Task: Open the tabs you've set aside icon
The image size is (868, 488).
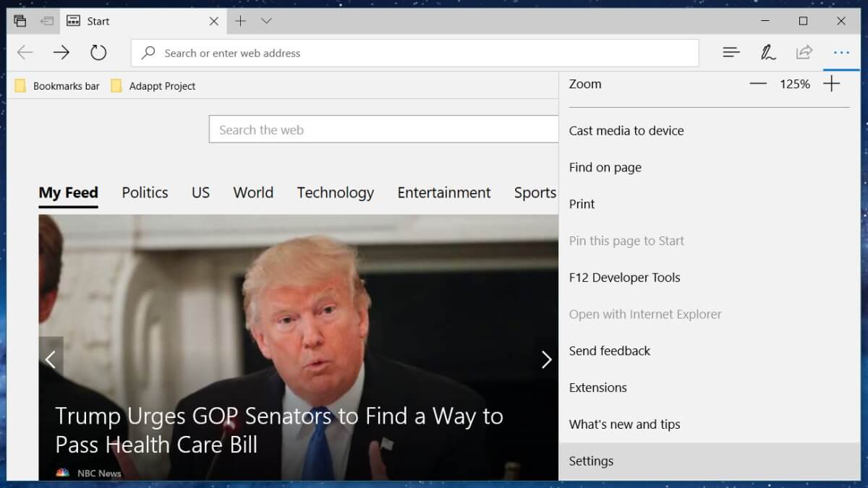Action: tap(20, 21)
